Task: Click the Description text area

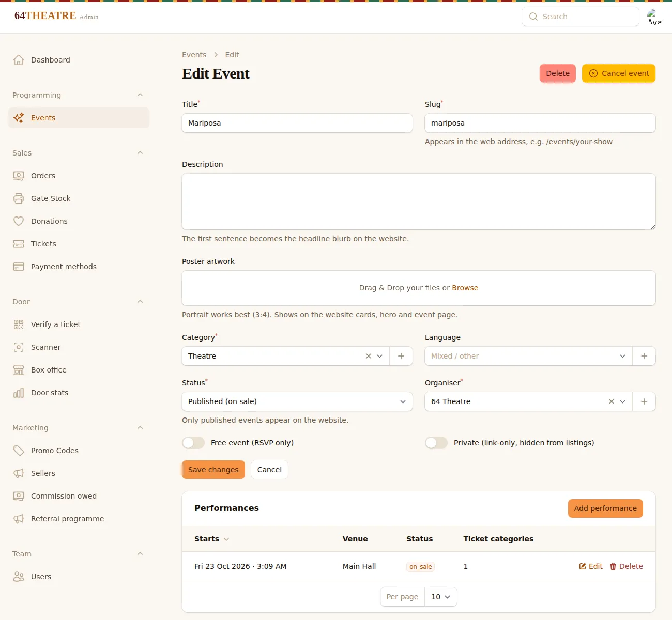Action: [419, 202]
